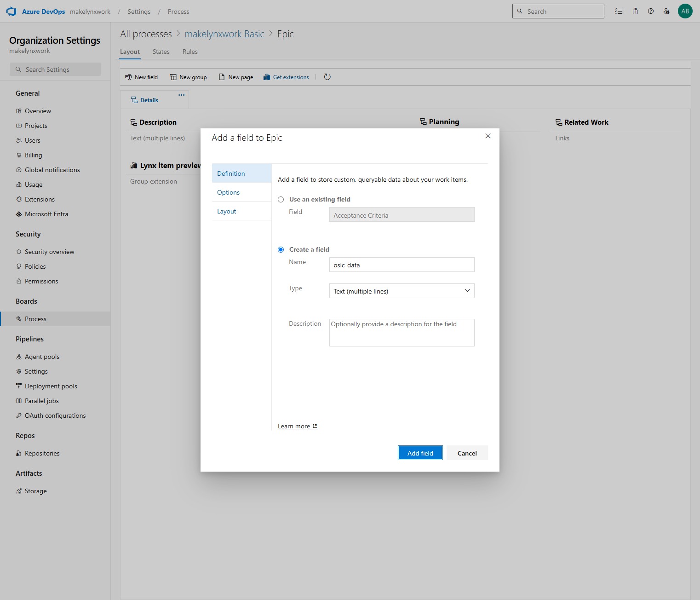This screenshot has height=600, width=700.
Task: Click New field in the toolbar
Action: point(141,77)
